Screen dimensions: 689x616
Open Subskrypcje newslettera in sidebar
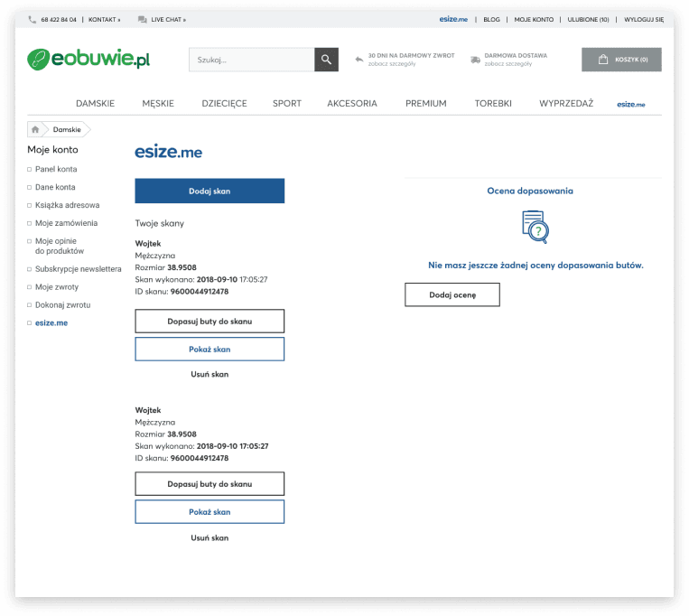[x=79, y=269]
